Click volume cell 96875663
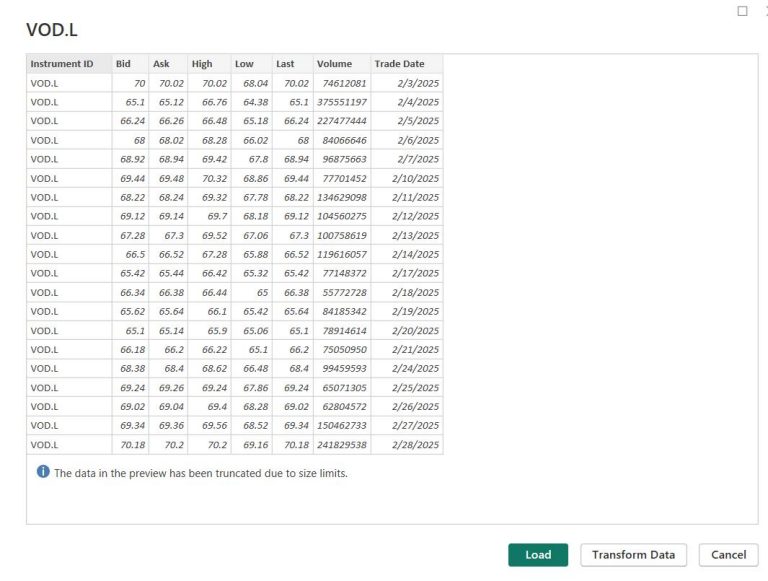This screenshot has height=581, width=768. (342, 159)
